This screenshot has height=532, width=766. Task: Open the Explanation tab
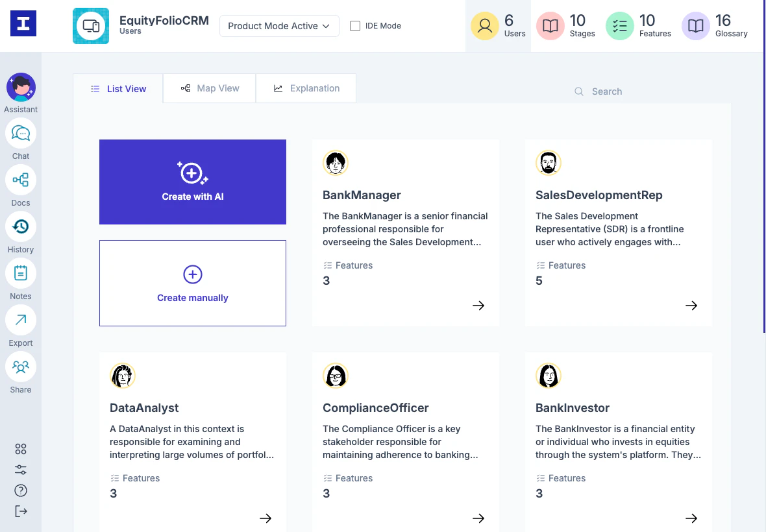(x=306, y=88)
